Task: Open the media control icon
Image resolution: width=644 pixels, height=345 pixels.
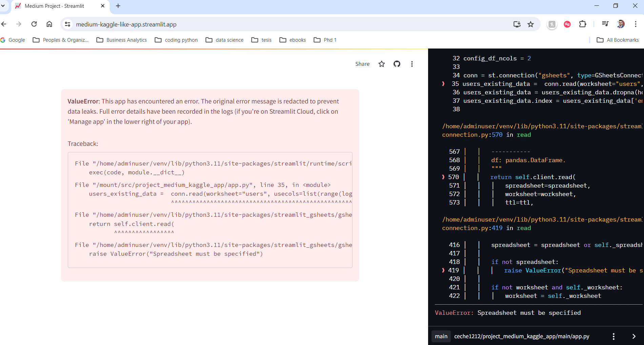Action: point(605,24)
